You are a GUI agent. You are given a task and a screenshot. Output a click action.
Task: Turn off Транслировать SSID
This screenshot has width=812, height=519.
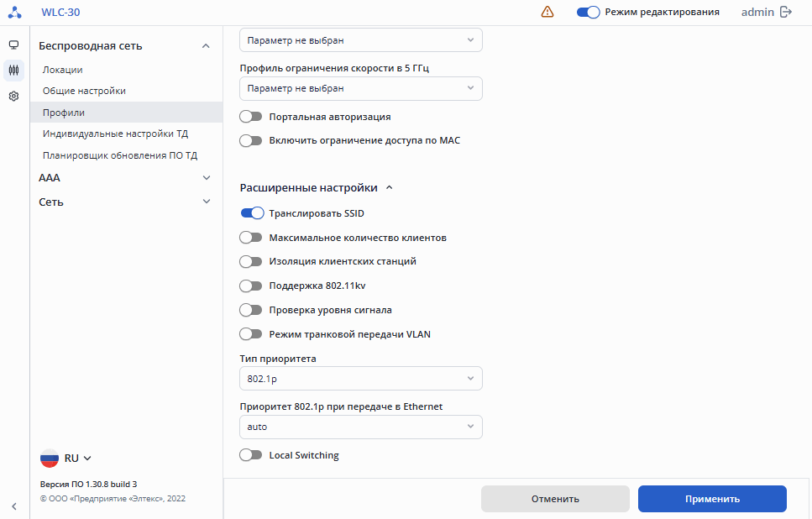252,213
